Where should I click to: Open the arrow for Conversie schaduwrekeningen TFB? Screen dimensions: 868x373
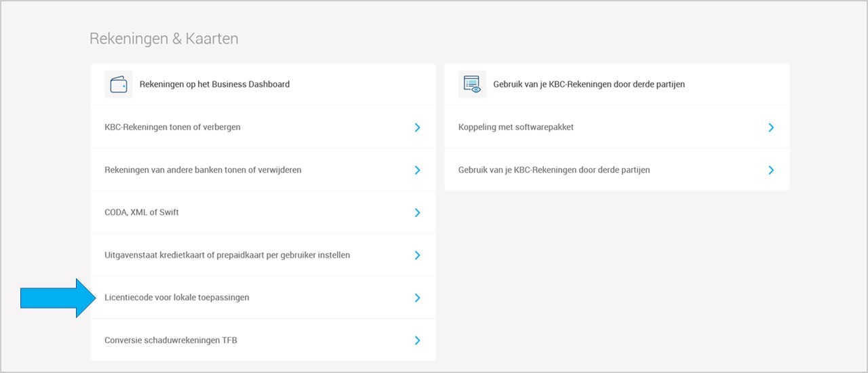pyautogui.click(x=418, y=340)
